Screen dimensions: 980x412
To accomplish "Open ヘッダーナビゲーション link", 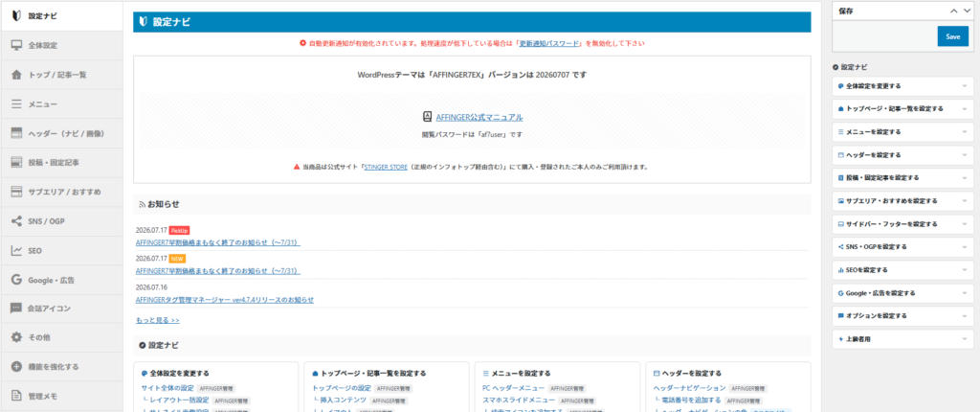I will point(689,388).
